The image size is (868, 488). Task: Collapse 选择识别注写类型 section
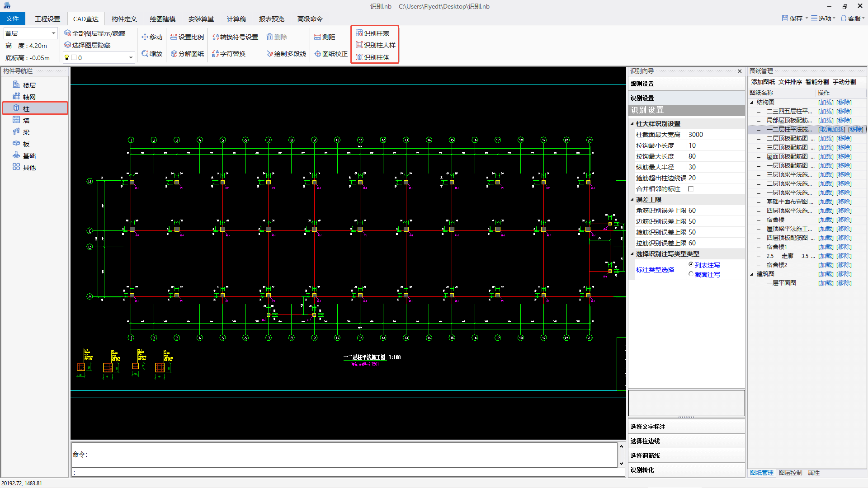tap(632, 254)
